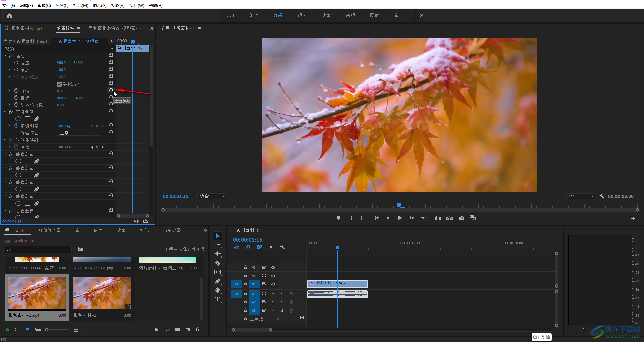The image size is (644, 342).
Task: Play the program monitor
Action: 400,218
